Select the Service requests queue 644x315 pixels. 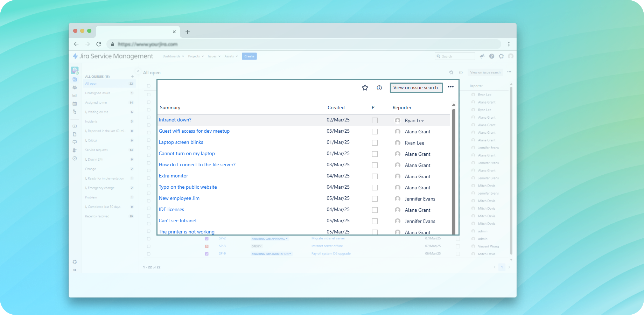tap(110, 150)
